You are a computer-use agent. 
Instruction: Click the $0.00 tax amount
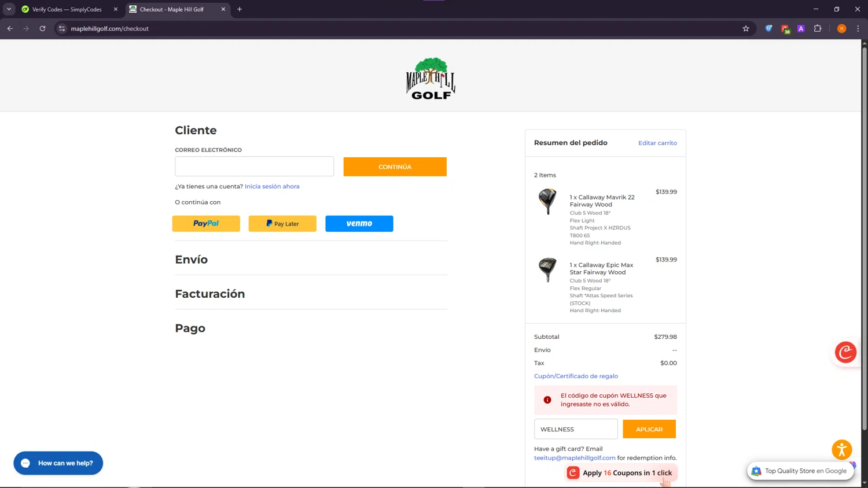[668, 363]
